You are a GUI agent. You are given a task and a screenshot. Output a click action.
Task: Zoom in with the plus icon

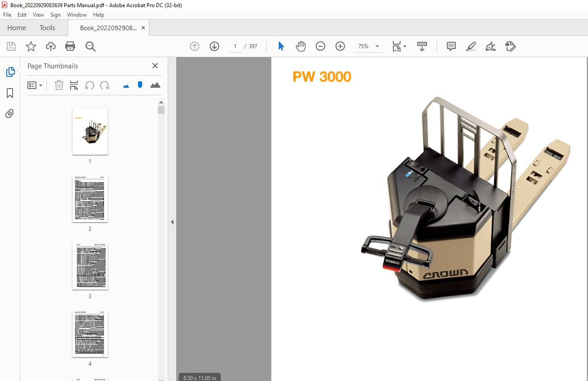pos(340,46)
